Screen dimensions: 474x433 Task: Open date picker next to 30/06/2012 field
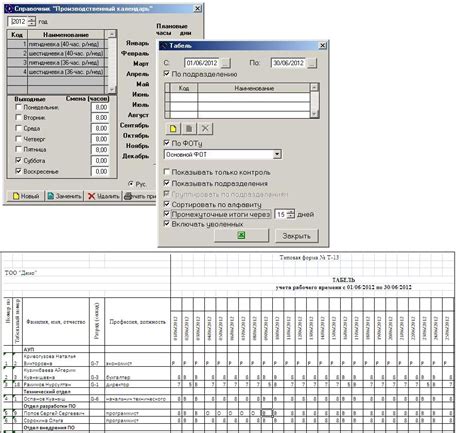click(312, 63)
